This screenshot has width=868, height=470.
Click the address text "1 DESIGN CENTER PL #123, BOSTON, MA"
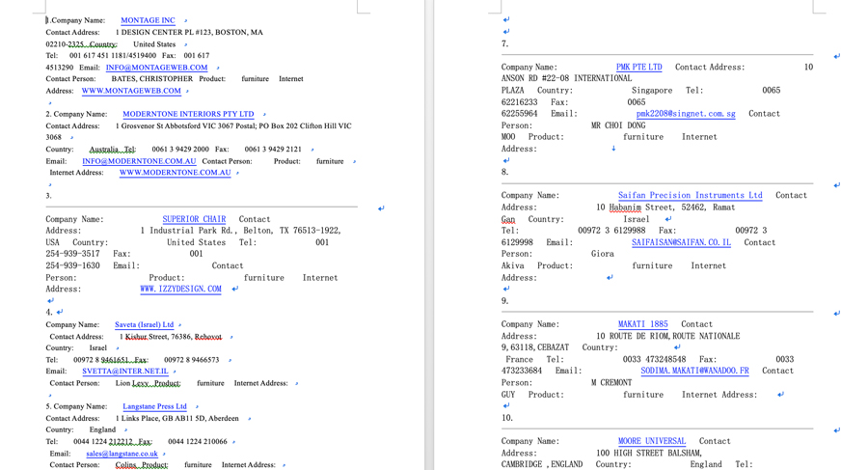(x=189, y=33)
